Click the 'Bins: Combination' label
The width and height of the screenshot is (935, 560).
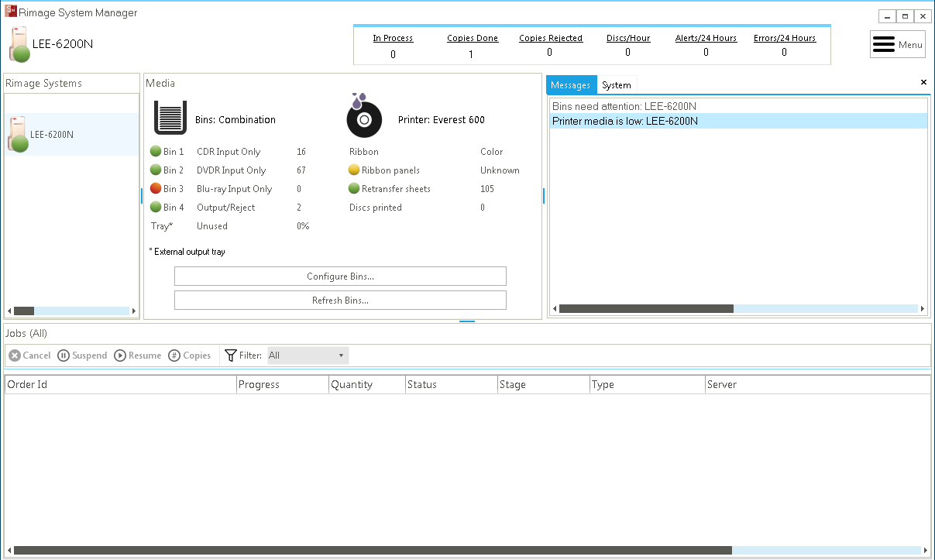(x=235, y=120)
